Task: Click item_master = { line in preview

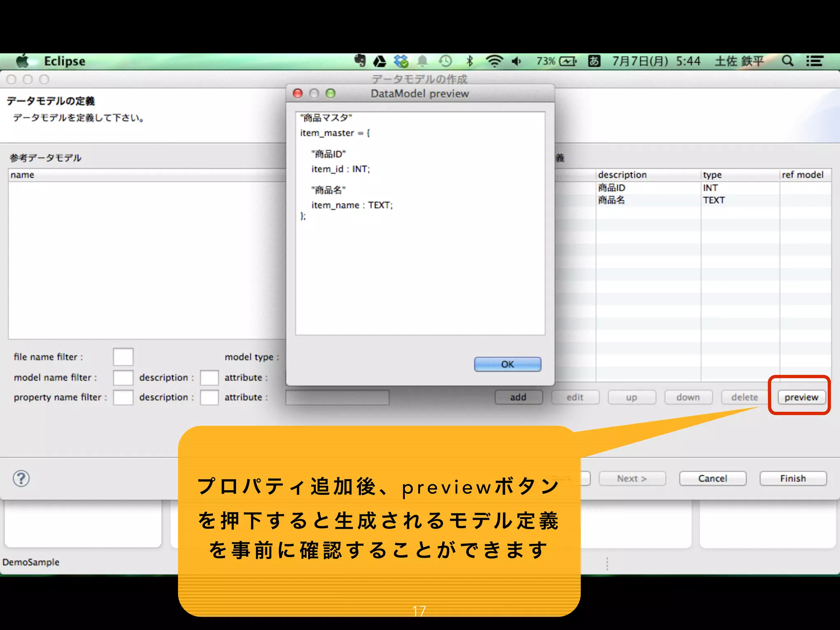Action: coord(335,133)
